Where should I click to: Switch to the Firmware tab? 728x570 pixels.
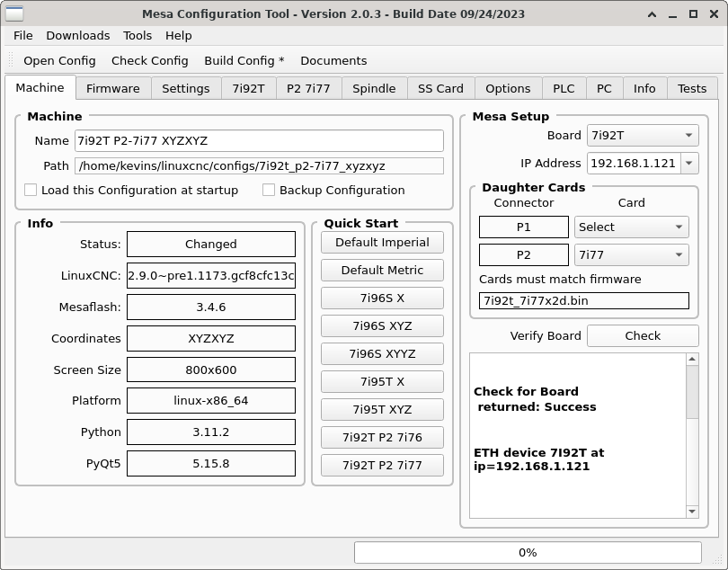pos(113,89)
